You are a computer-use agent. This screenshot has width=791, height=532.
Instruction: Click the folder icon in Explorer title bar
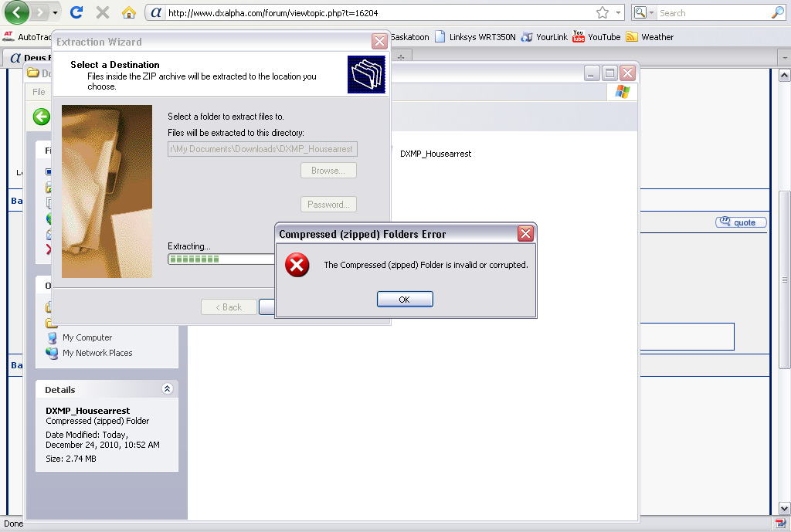33,73
